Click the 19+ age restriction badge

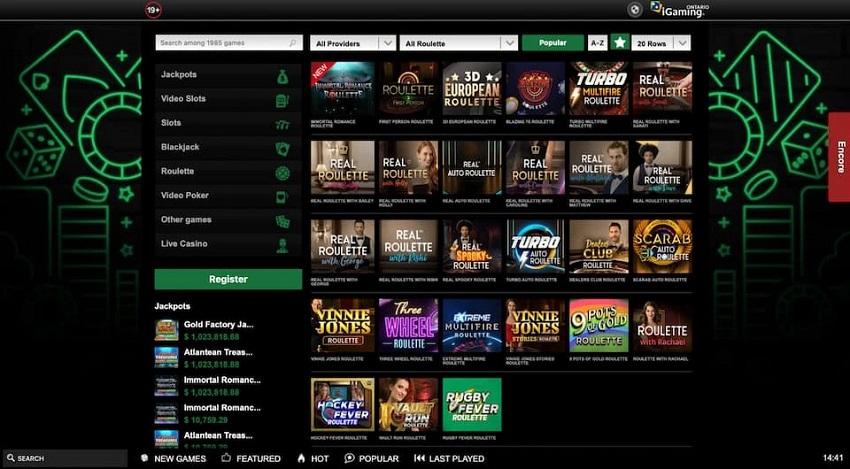click(153, 10)
